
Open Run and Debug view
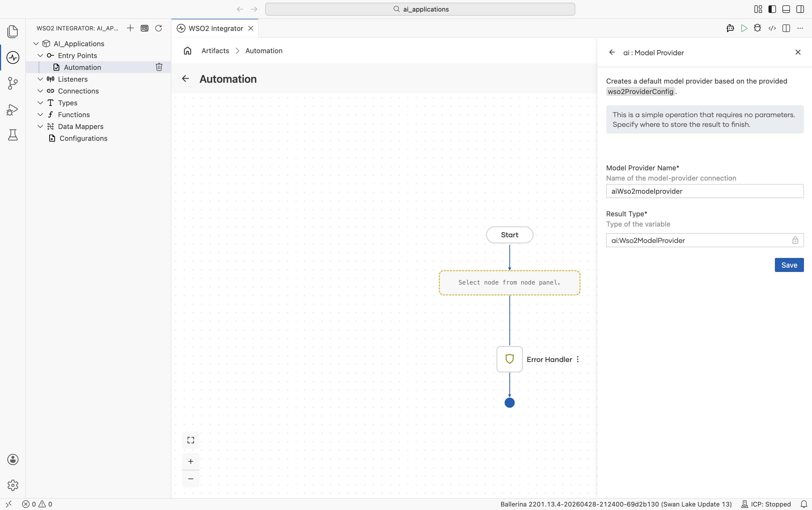coord(12,109)
